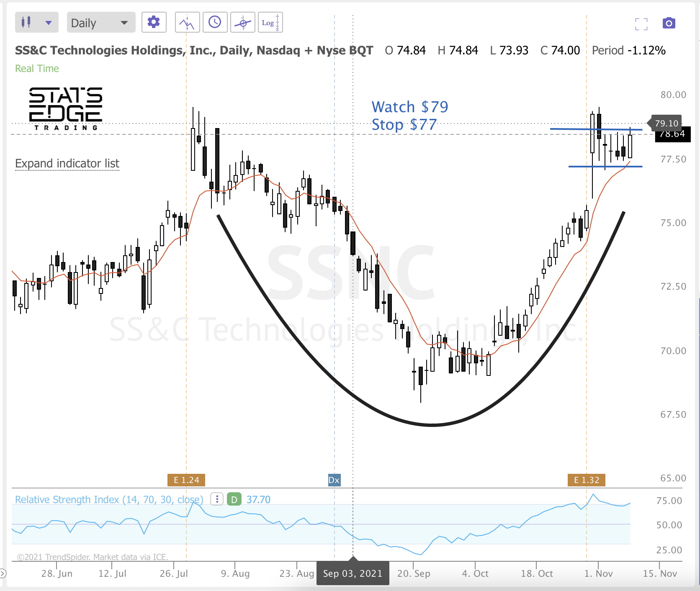Screen dimensions: 700x591
Task: Select the Sep 03, 2021 date marker
Action: pyautogui.click(x=353, y=573)
